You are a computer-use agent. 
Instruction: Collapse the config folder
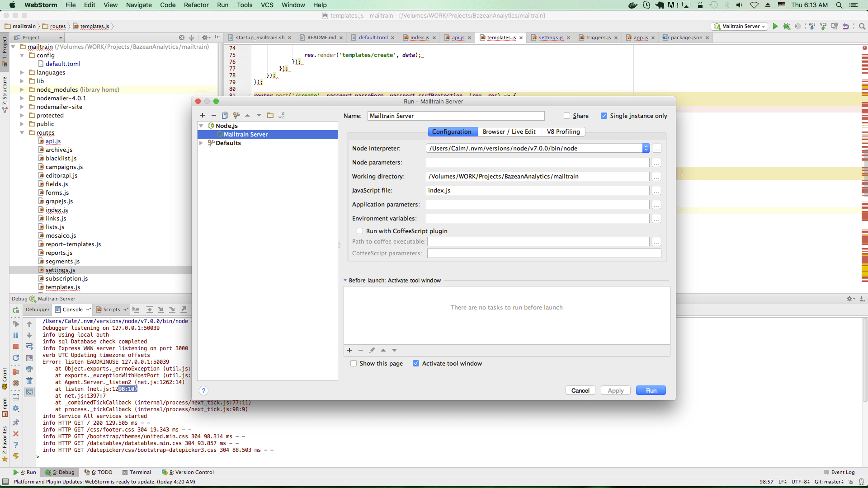pyautogui.click(x=22, y=55)
